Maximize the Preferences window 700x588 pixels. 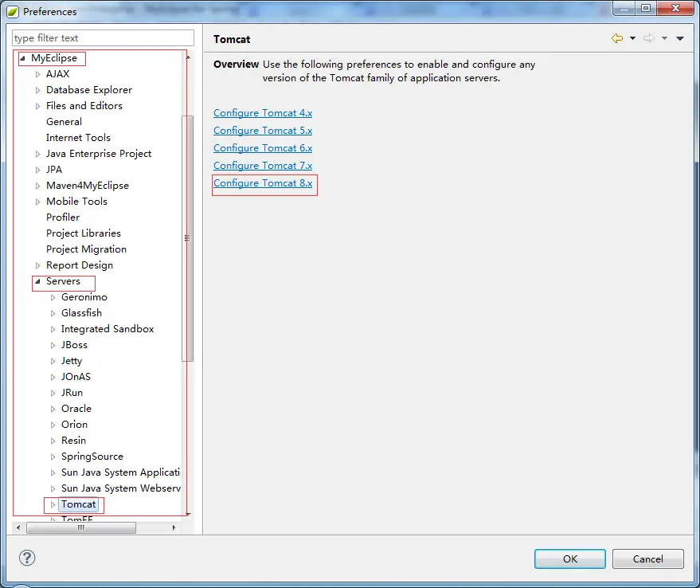coord(646,8)
